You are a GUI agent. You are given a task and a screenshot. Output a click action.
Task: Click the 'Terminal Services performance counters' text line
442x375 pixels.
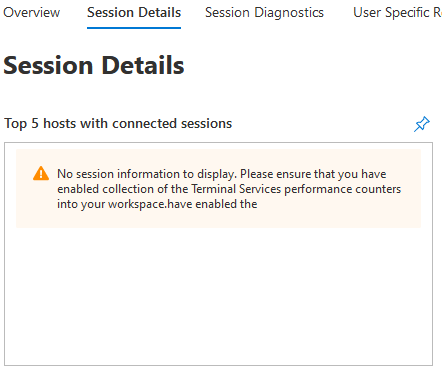[229, 189]
